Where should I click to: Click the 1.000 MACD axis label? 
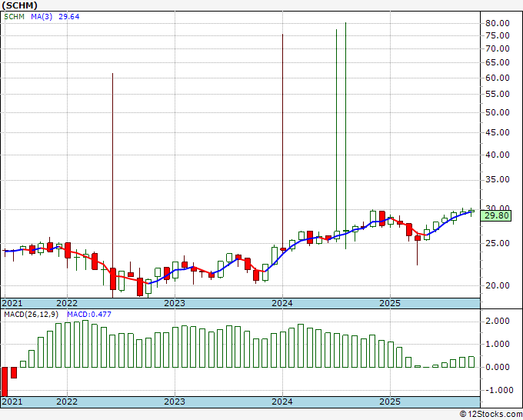point(498,345)
